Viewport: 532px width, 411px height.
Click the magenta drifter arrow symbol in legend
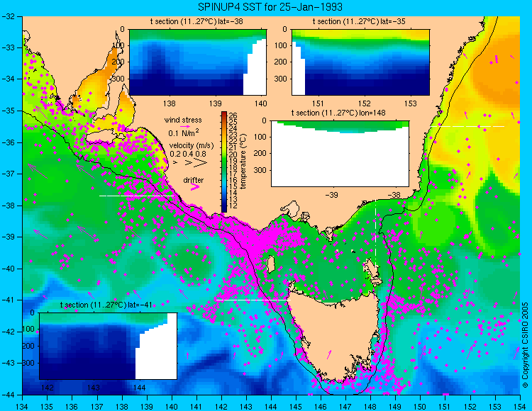coord(195,186)
